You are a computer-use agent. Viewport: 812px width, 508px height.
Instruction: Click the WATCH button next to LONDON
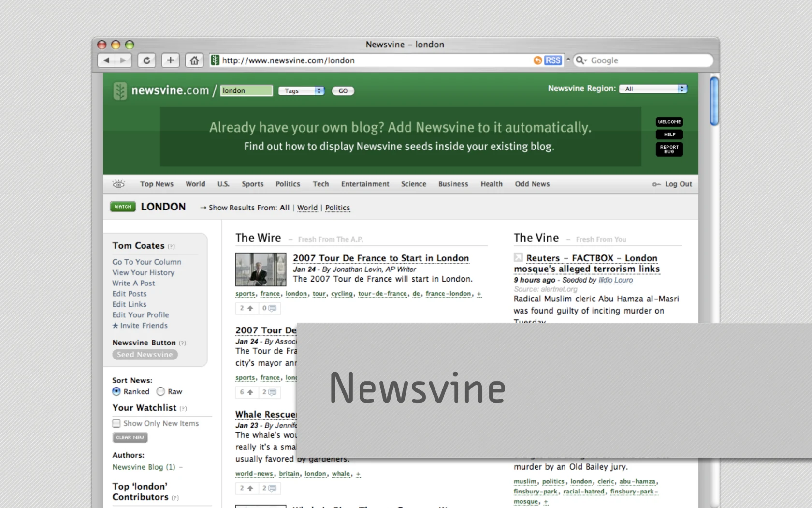tap(123, 207)
